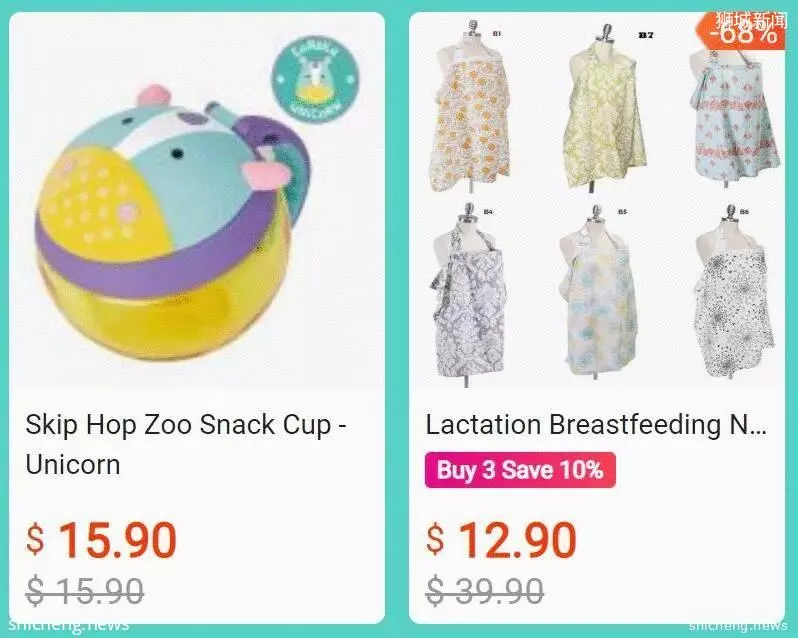This screenshot has width=798, height=638.
Task: Select the black speckled nursing cover B6
Action: click(x=733, y=293)
